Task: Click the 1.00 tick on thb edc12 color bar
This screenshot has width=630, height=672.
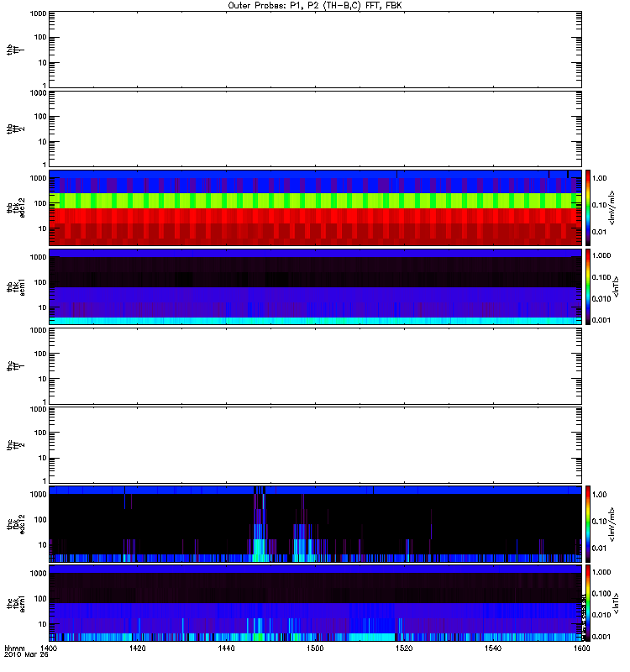Action: coord(600,178)
